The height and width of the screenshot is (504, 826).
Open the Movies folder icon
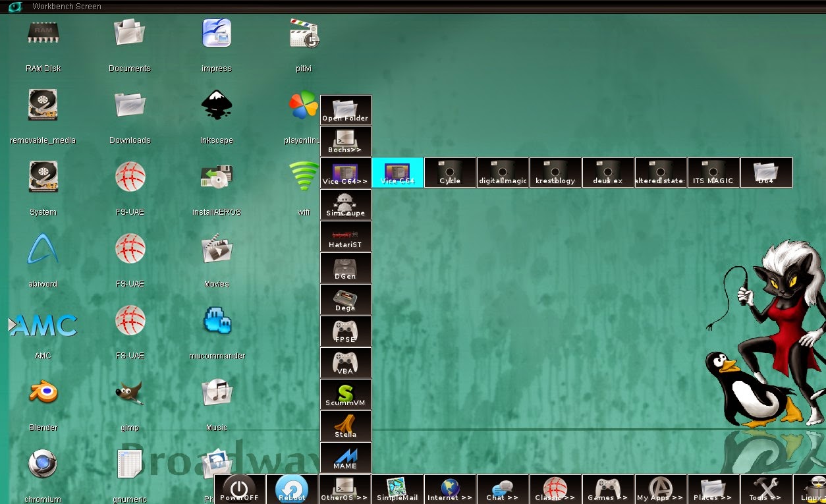click(216, 249)
